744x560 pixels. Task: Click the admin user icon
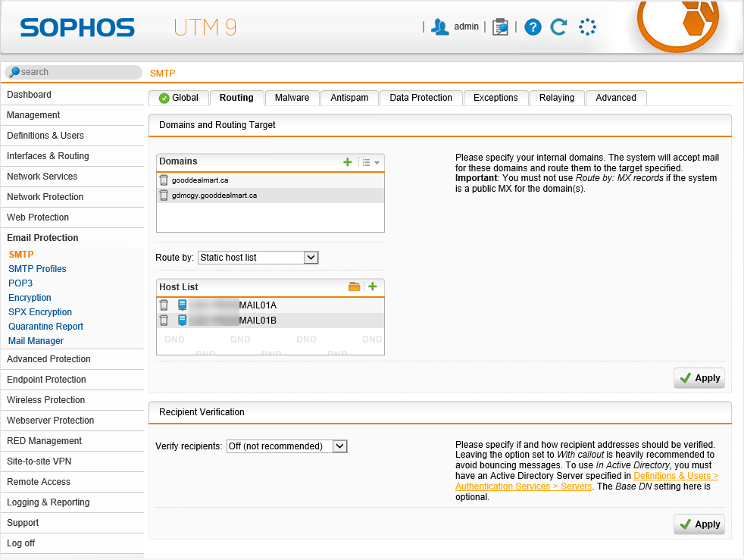click(440, 27)
